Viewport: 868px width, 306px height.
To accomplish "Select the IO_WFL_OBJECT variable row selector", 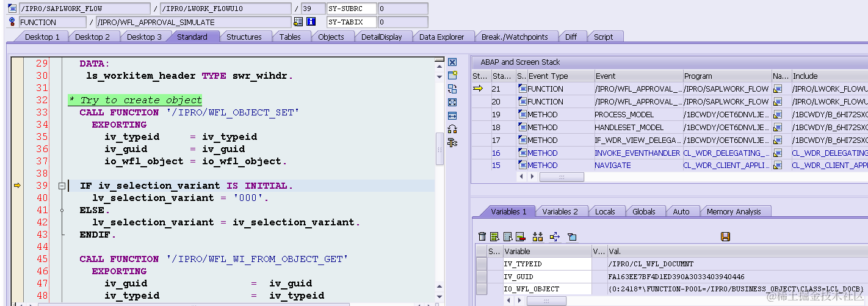I will [x=482, y=289].
